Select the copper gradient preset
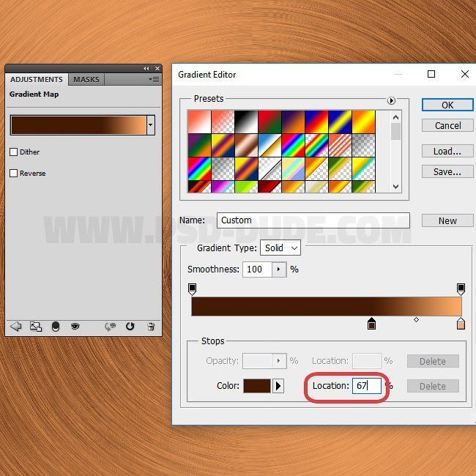The height and width of the screenshot is (476, 476). (246, 146)
